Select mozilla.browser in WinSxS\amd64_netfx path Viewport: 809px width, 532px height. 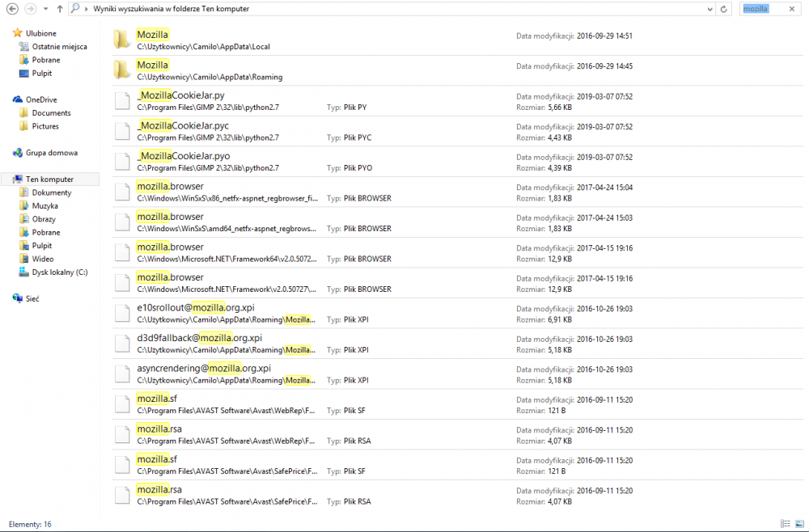457,222
